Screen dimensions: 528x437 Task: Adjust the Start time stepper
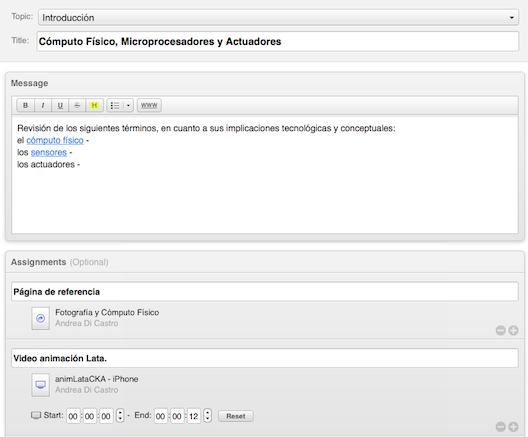point(120,415)
